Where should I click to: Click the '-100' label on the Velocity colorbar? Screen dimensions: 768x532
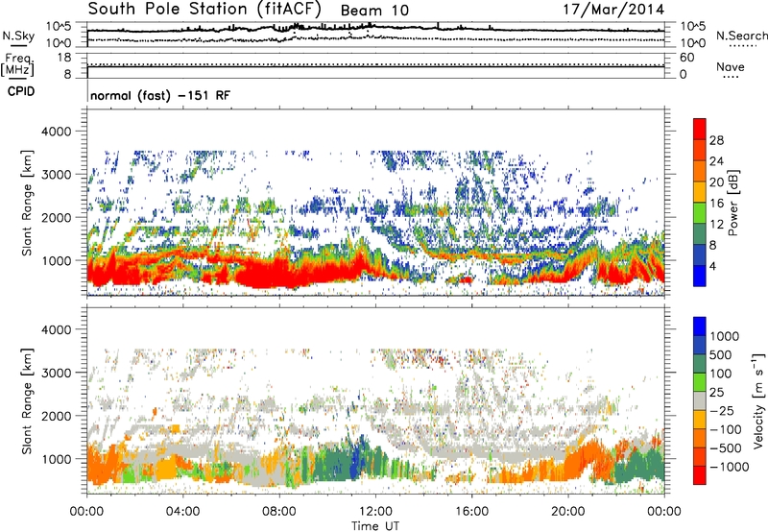coord(726,429)
